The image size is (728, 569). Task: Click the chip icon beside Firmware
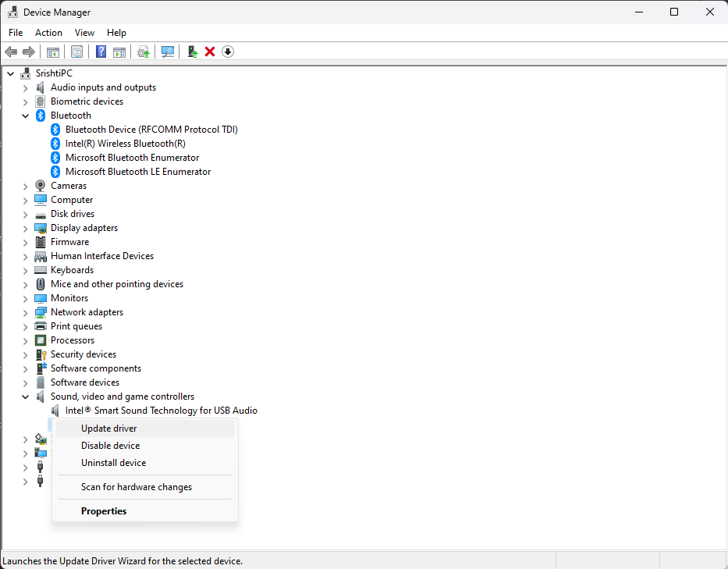(41, 242)
